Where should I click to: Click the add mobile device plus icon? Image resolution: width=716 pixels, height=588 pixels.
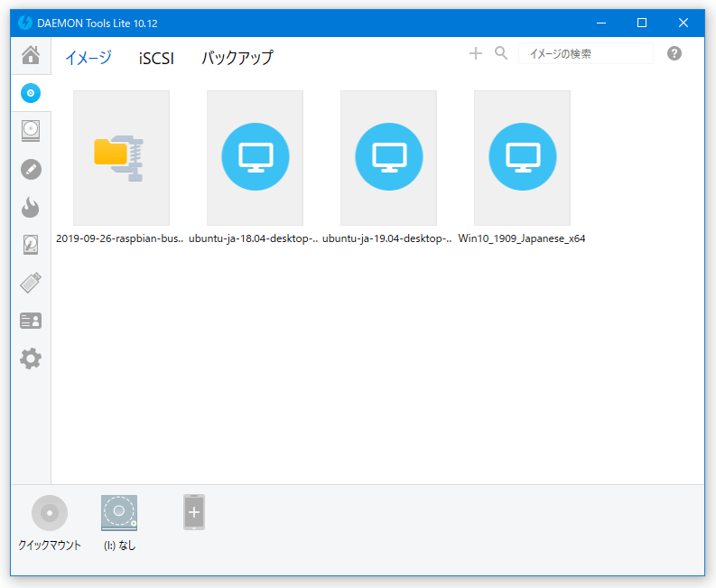pyautogui.click(x=194, y=512)
